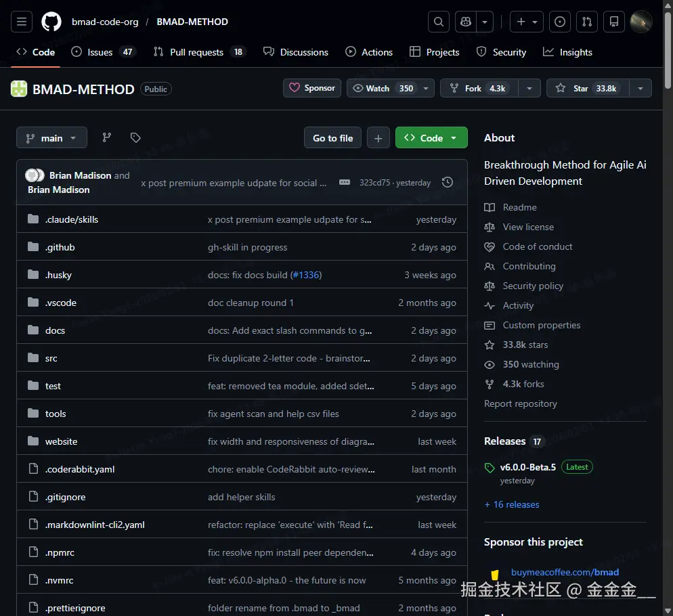Open Copilot chat icon

(466, 22)
